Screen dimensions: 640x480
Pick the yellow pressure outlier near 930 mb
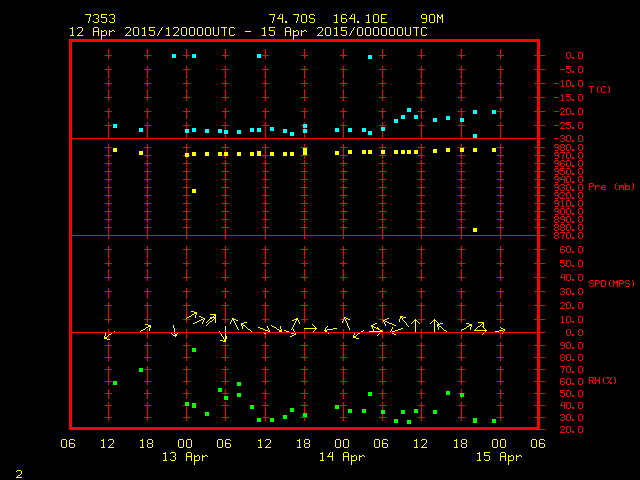pyautogui.click(x=194, y=190)
